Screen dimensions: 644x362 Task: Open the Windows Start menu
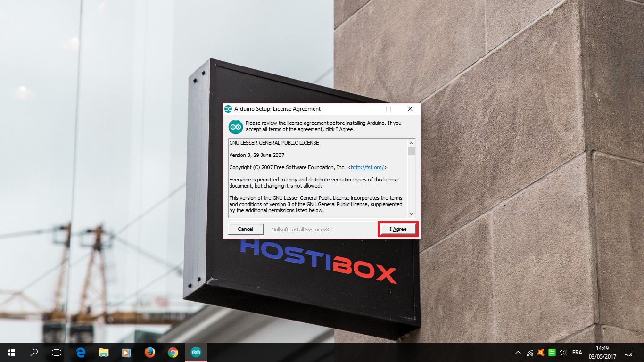point(11,353)
